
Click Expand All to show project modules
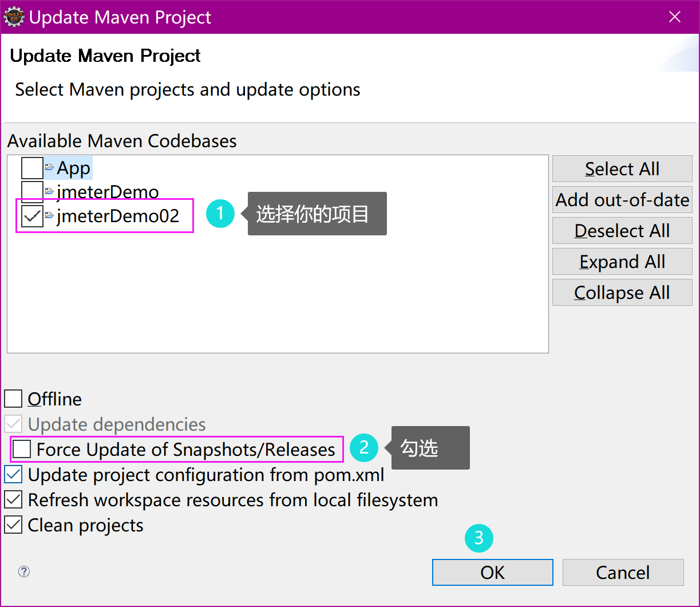pyautogui.click(x=622, y=261)
